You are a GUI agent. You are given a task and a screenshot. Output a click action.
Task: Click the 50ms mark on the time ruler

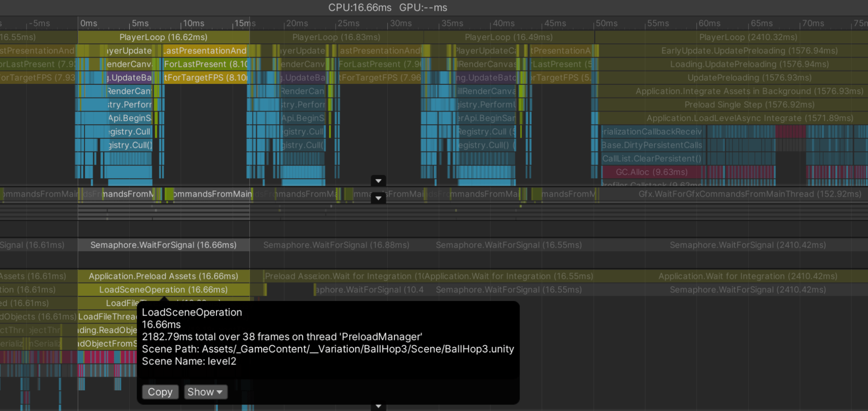(x=606, y=23)
